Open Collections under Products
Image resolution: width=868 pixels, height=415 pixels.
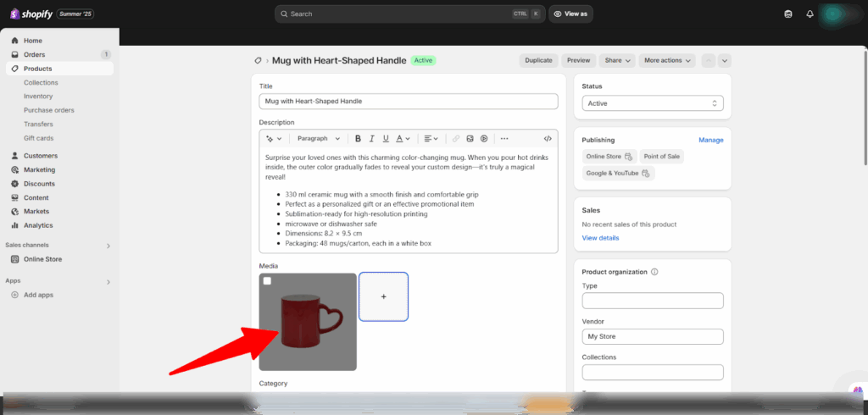pyautogui.click(x=41, y=83)
